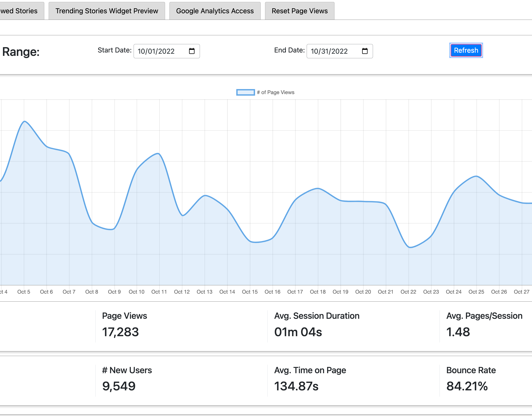This screenshot has width=532, height=416.
Task: Click the Avg. Pages/Session value 1.48
Action: pyautogui.click(x=458, y=332)
